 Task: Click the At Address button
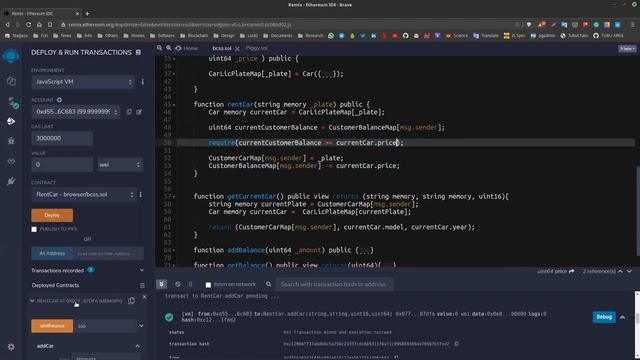tap(52, 253)
